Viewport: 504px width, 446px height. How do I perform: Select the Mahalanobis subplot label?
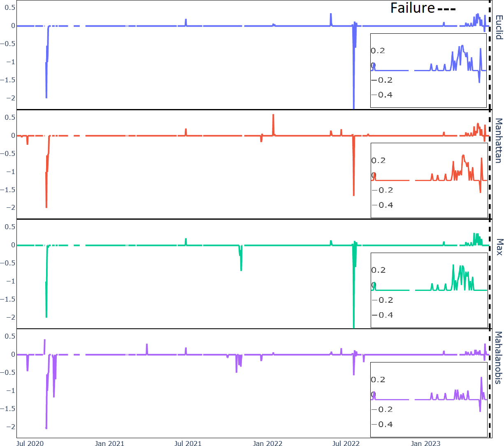[x=499, y=358]
